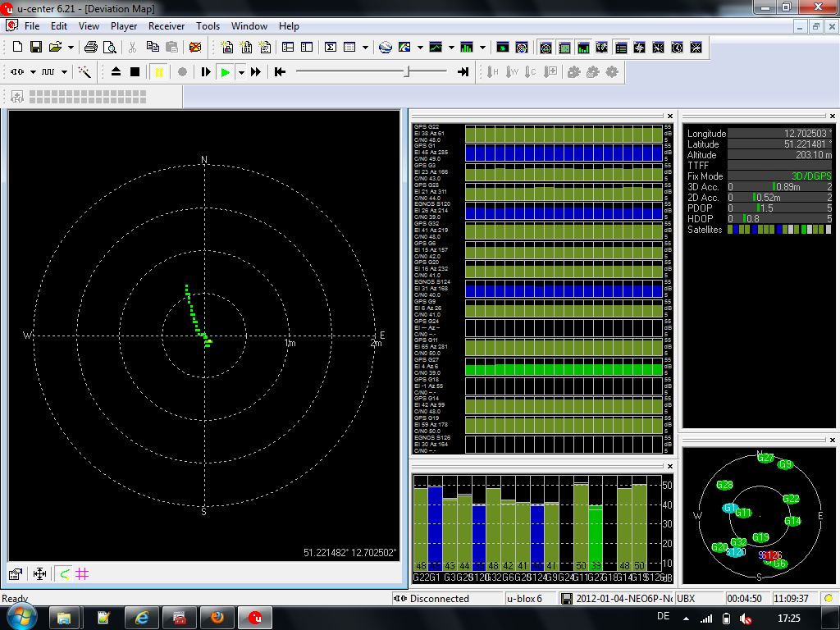Open the Receiver menu
The height and width of the screenshot is (630, 840).
(167, 26)
